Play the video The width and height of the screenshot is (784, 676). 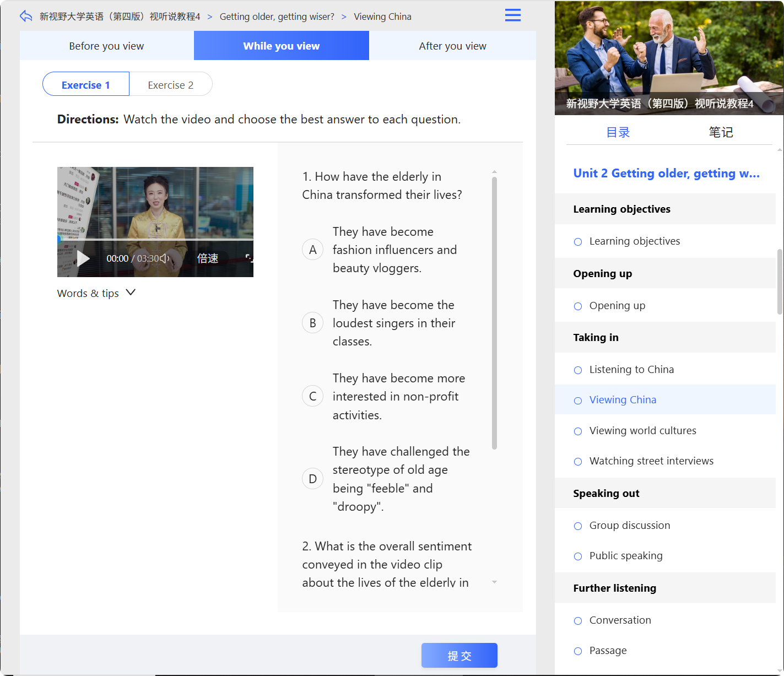tap(83, 258)
